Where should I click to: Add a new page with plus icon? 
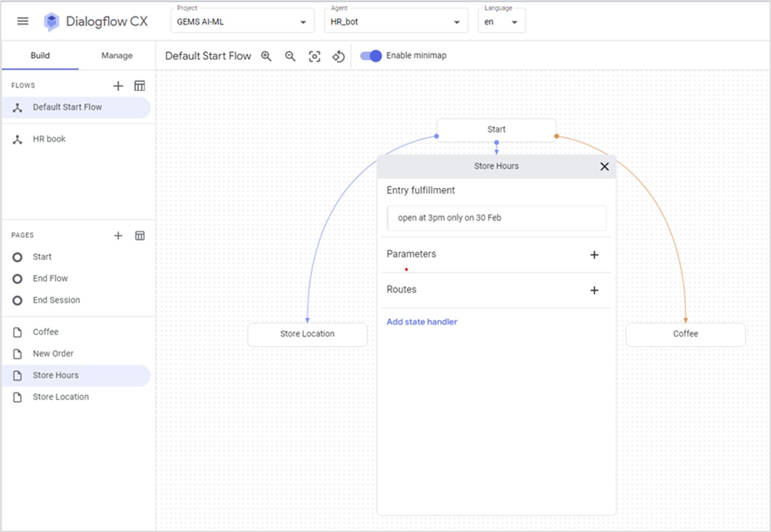click(x=118, y=235)
